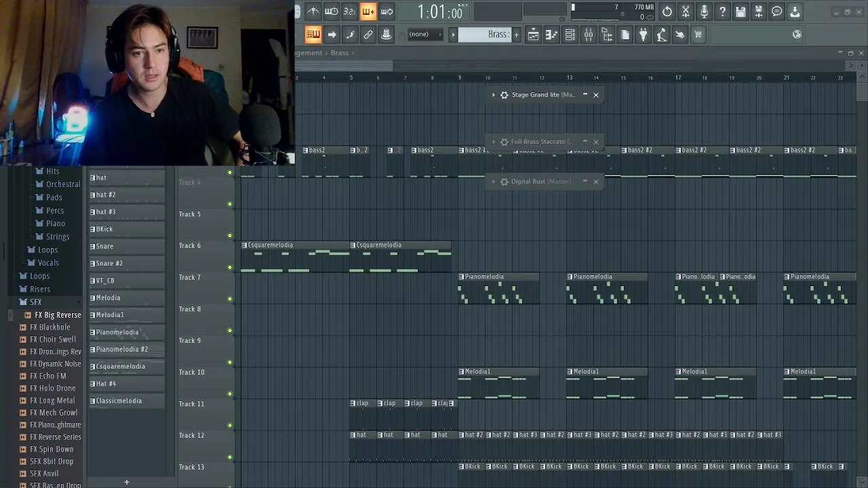
Task: Toggle the metronome icon
Action: (313, 12)
